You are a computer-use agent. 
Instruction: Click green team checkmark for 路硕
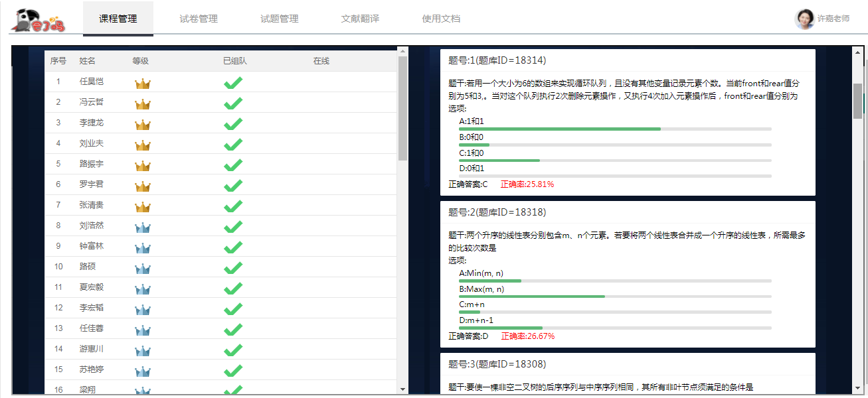tap(232, 268)
